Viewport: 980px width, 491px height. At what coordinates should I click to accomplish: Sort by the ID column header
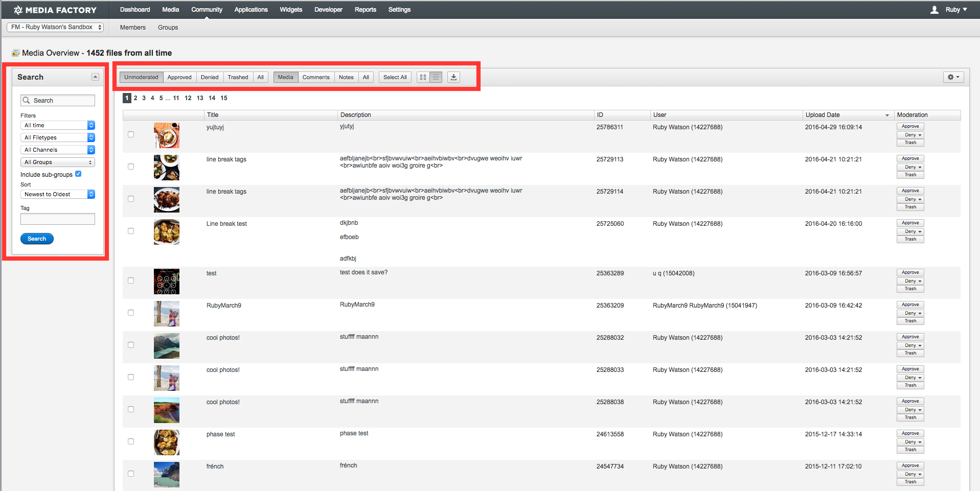click(x=622, y=115)
